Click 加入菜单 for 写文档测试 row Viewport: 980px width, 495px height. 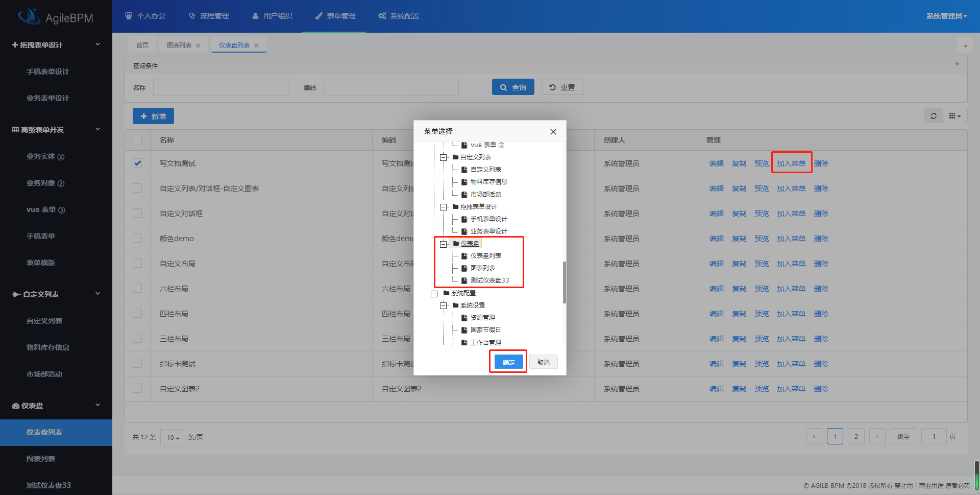click(x=791, y=163)
